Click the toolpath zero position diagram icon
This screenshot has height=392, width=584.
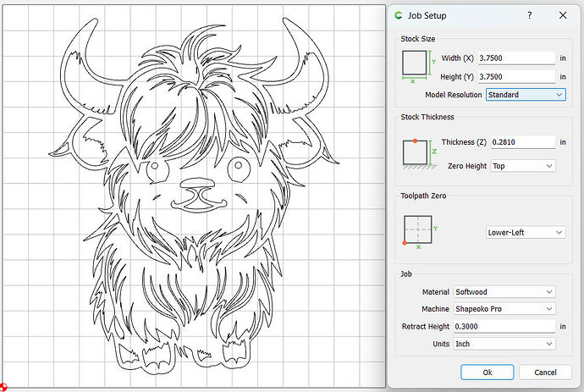tap(420, 232)
